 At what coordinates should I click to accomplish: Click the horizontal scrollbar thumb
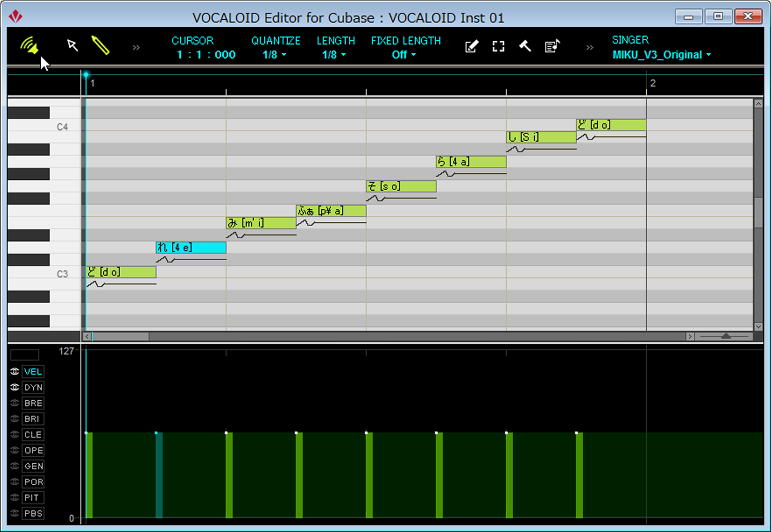pyautogui.click(x=120, y=336)
